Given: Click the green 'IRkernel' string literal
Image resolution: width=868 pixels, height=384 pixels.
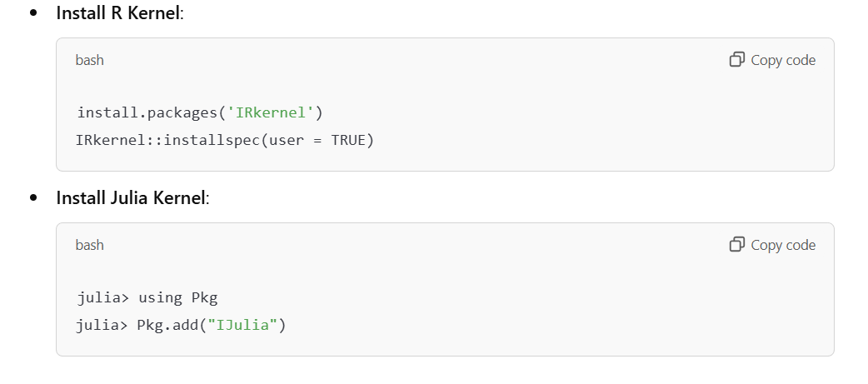Looking at the screenshot, I should (271, 113).
